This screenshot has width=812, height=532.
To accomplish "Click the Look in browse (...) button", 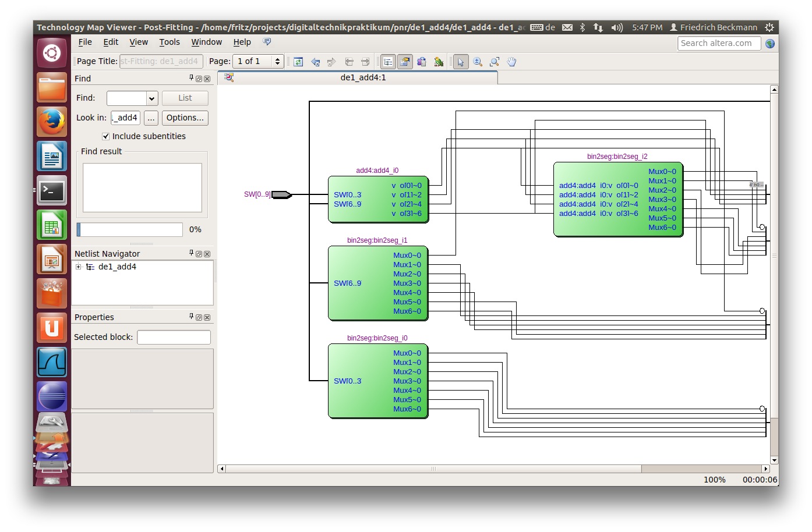I will pos(151,118).
